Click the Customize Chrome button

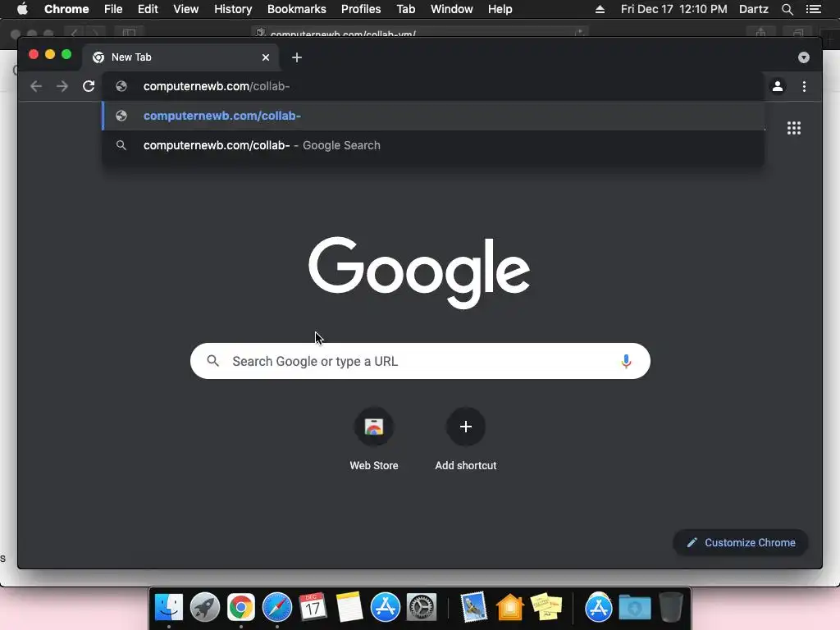tap(741, 543)
